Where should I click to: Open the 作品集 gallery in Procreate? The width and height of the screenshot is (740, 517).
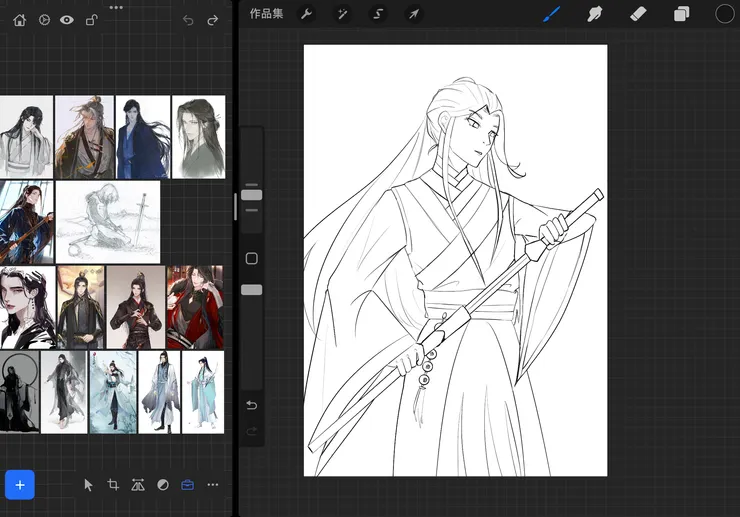[266, 14]
